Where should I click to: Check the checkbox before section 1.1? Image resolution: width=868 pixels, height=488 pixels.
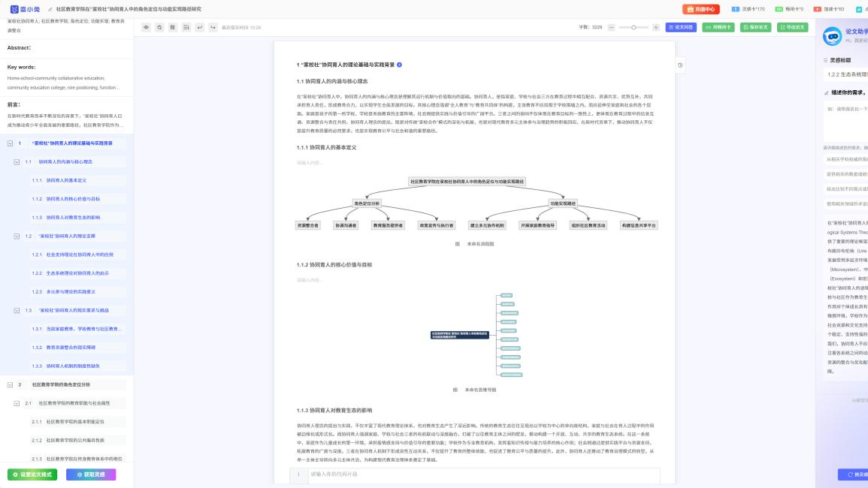(x=17, y=162)
